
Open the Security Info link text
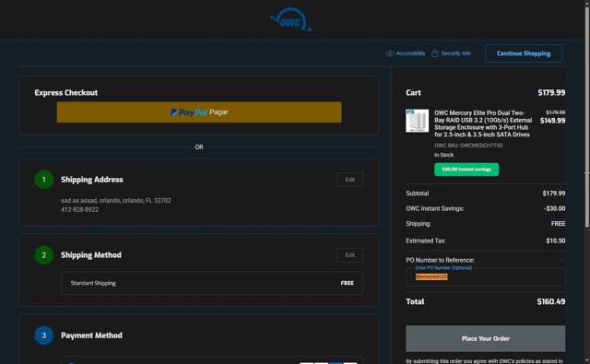pos(456,53)
